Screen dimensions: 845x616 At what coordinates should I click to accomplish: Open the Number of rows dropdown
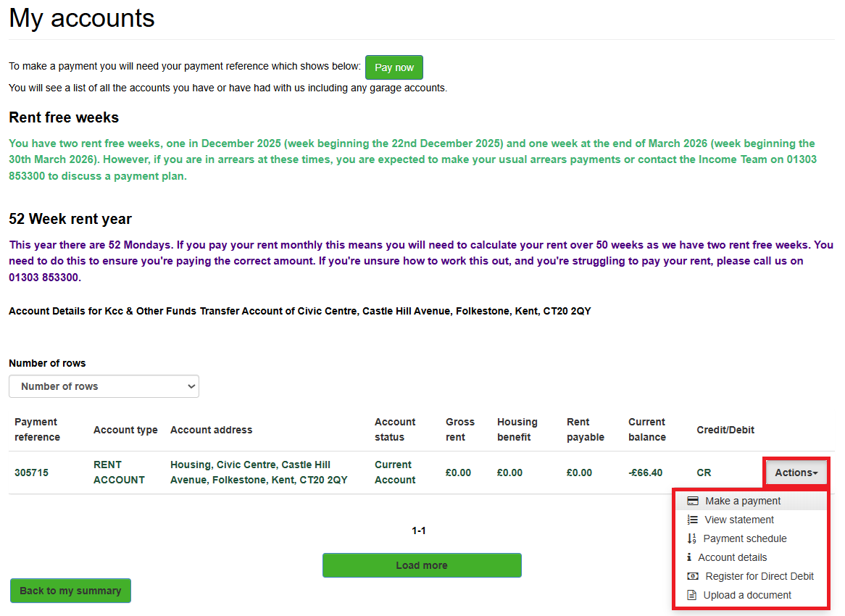(x=104, y=386)
